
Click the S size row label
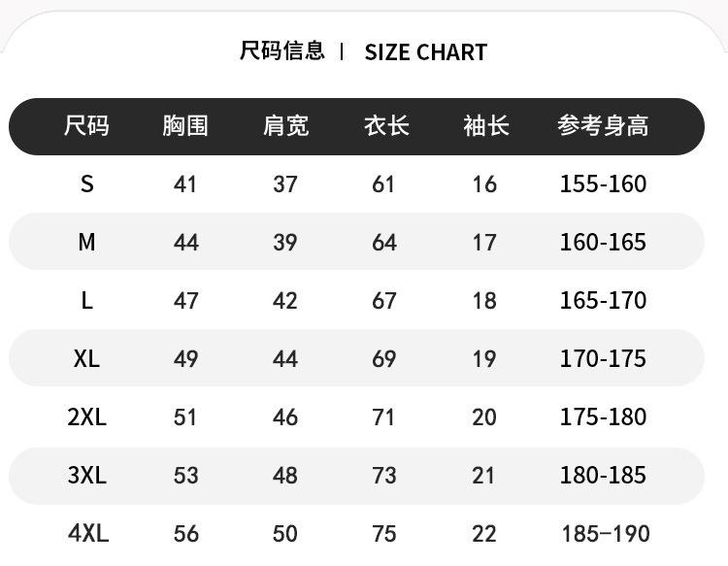point(86,183)
